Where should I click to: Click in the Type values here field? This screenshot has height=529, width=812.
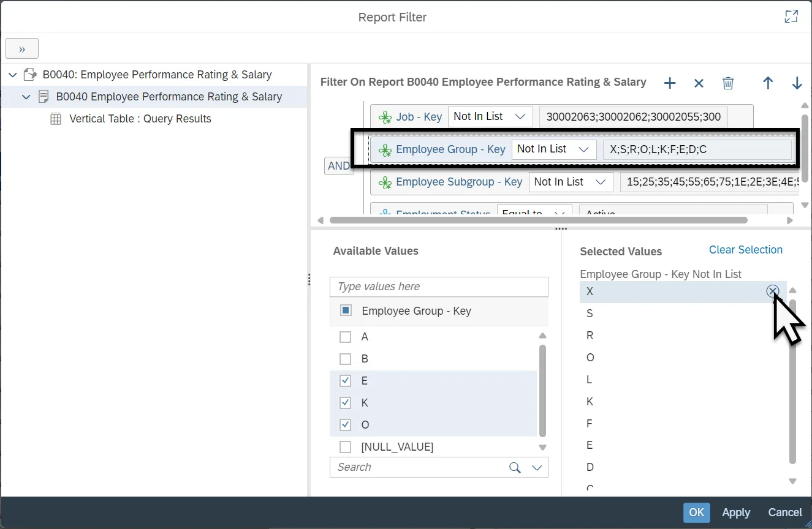click(x=438, y=287)
